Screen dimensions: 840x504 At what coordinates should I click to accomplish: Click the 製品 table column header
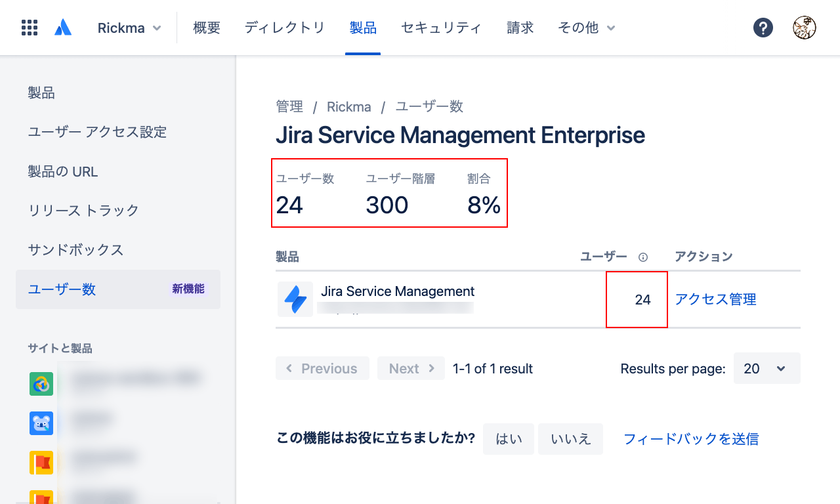pos(287,257)
